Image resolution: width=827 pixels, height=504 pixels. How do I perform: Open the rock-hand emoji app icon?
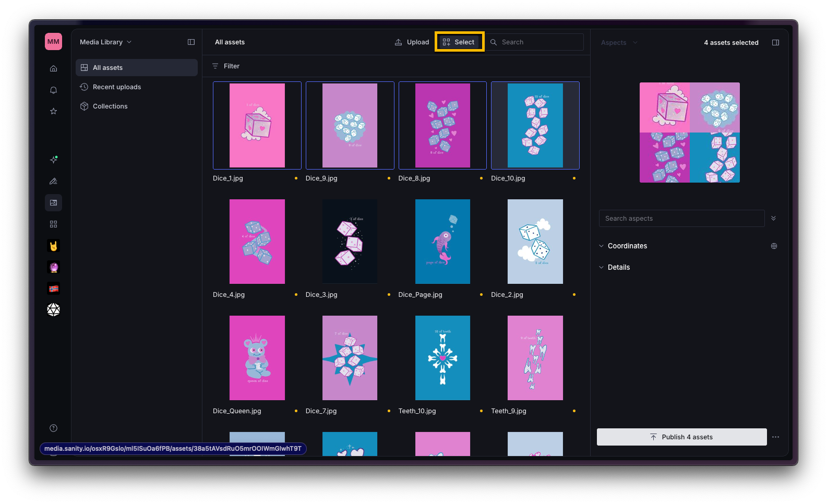(53, 246)
